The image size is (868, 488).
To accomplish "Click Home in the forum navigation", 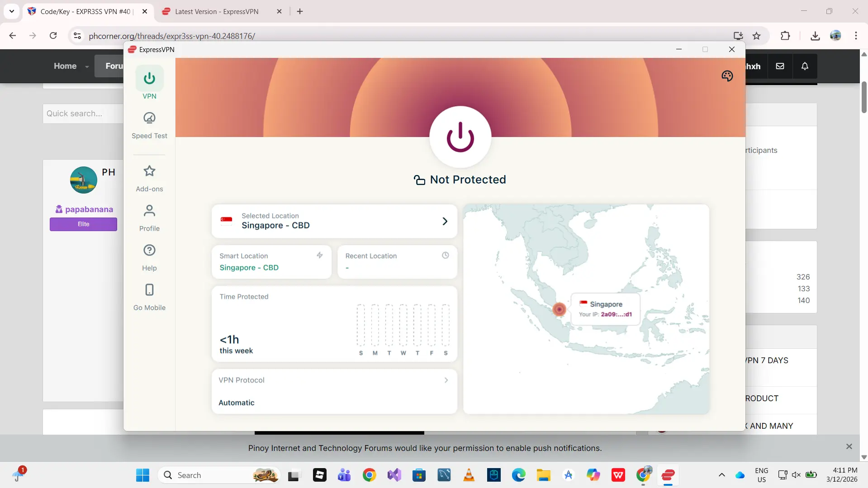I will tap(65, 66).
